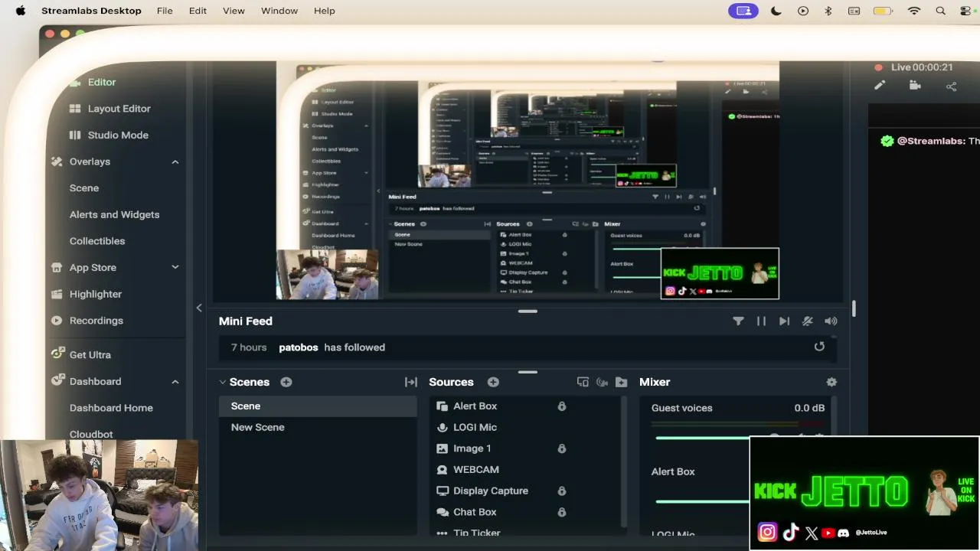Switch to Studio Mode
This screenshot has width=980, height=551.
[118, 135]
